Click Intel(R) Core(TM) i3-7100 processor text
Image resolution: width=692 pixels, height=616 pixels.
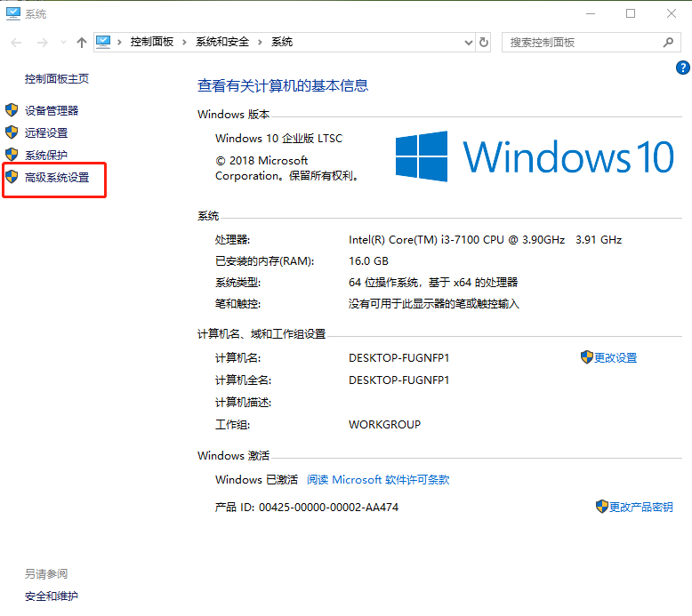coord(485,240)
